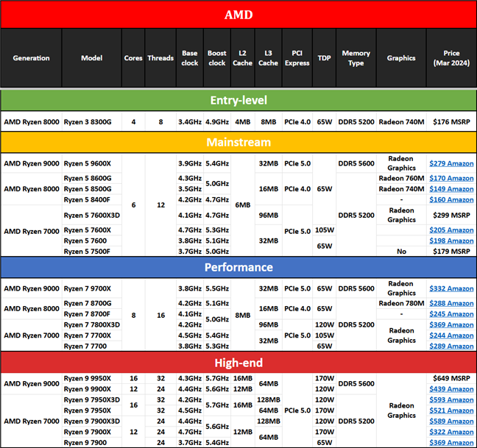The height and width of the screenshot is (448, 477).
Task: Open the $332 Amazon link for Ryzen 7 9700X
Action: [451, 288]
